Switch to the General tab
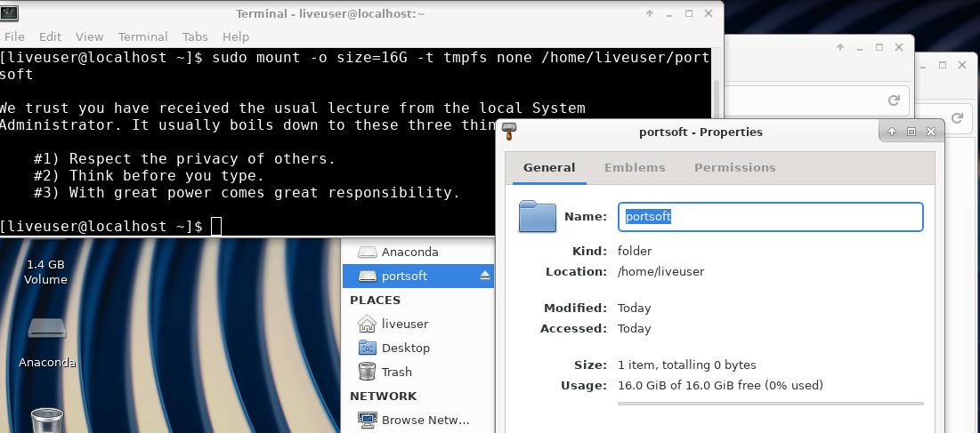 pyautogui.click(x=549, y=168)
